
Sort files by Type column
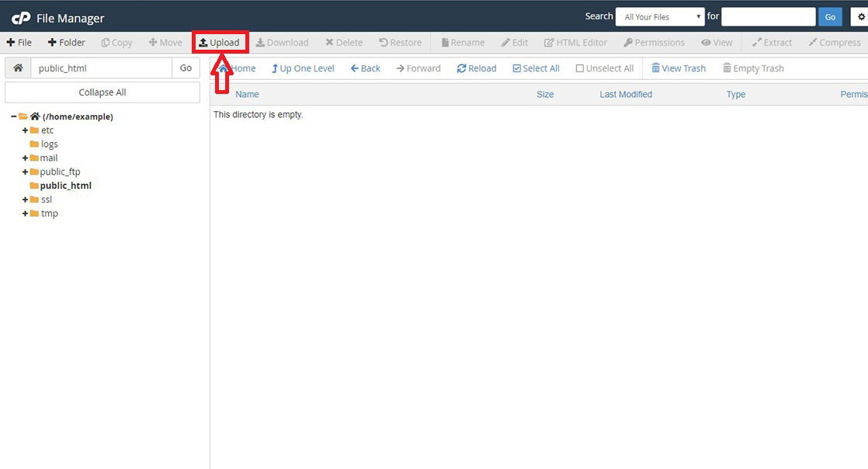coord(736,94)
